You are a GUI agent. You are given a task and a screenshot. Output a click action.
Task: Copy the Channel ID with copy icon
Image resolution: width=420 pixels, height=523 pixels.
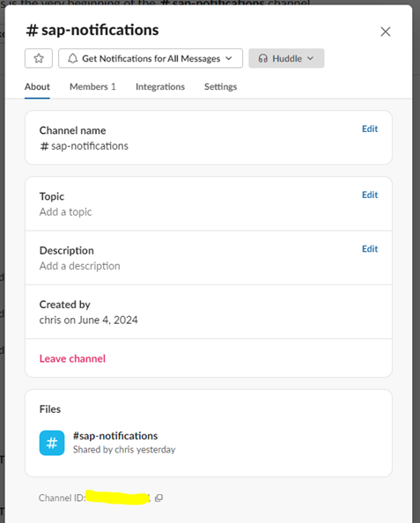[158, 497]
